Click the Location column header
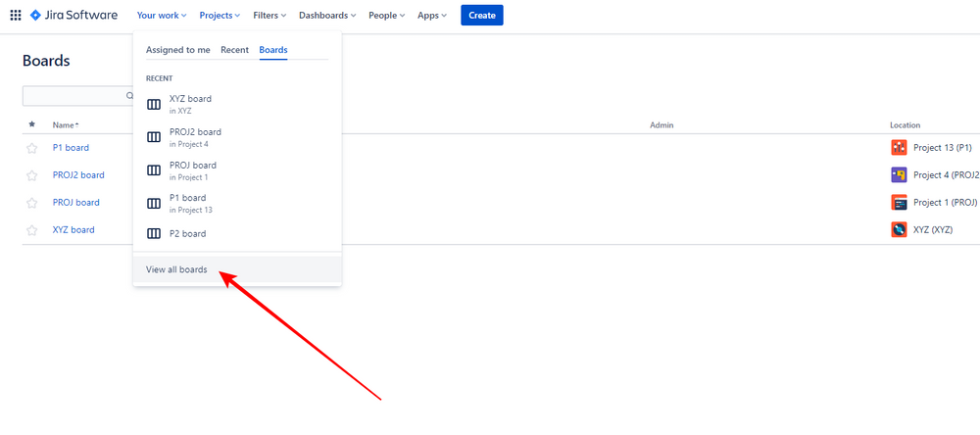This screenshot has width=980, height=435. 905,125
